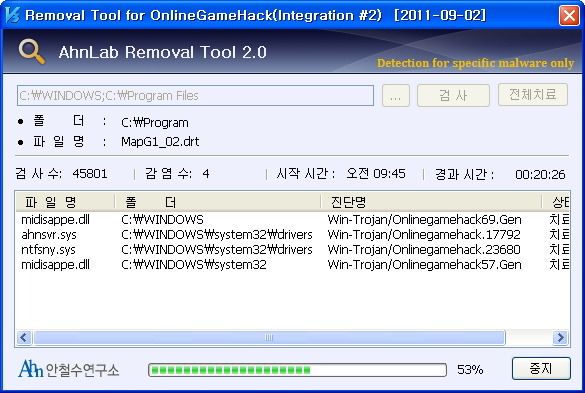The height and width of the screenshot is (393, 585).
Task: Click the V3 icon in title bar
Action: point(12,15)
